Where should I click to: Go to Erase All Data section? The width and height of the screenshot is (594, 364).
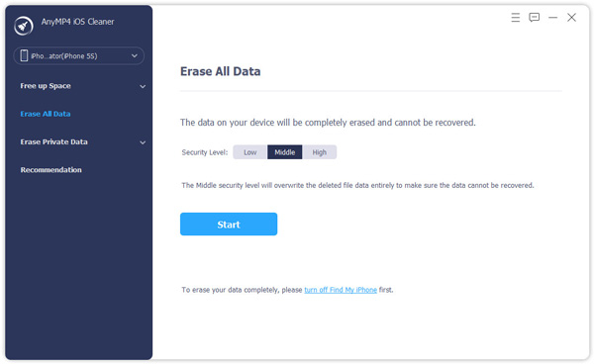[46, 114]
